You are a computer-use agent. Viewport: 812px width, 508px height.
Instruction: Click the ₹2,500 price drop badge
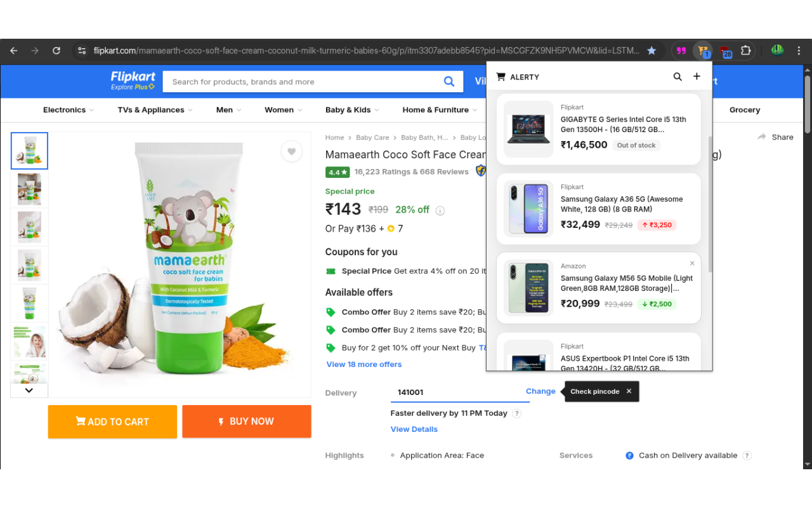pyautogui.click(x=657, y=304)
